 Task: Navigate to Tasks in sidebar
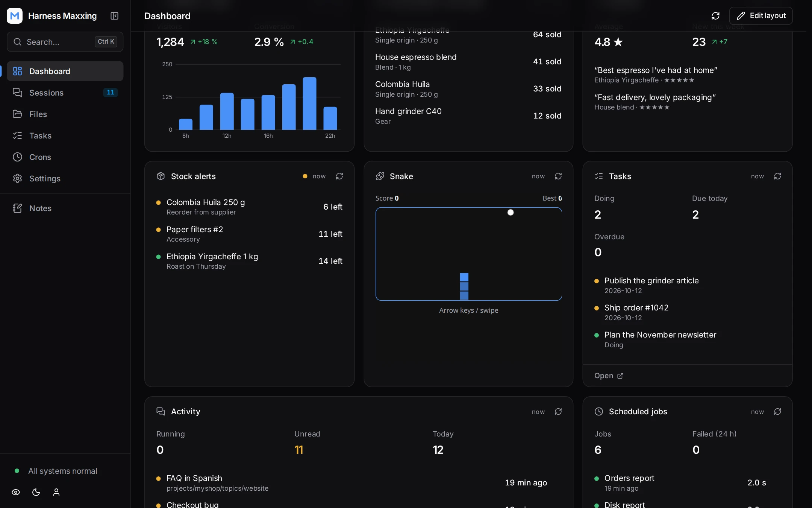pos(65,135)
